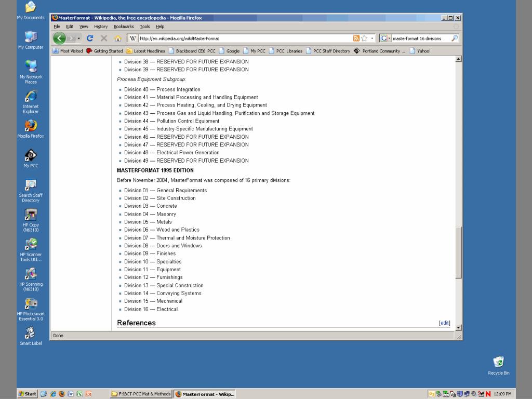Click the vertical scrollbar down arrow
The width and height of the screenshot is (532, 399).
click(x=458, y=328)
